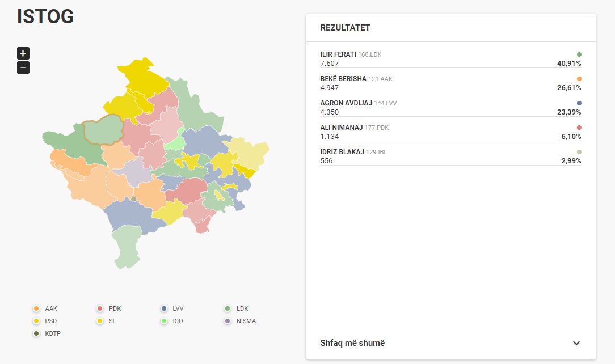Click the REZULTATET panel heading
615x364 pixels.
pyautogui.click(x=345, y=28)
